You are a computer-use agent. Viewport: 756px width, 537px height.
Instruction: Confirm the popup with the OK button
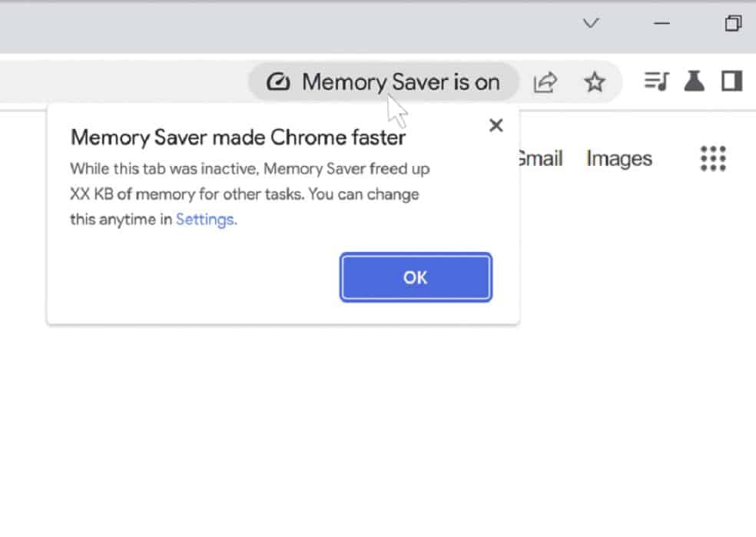(x=416, y=277)
